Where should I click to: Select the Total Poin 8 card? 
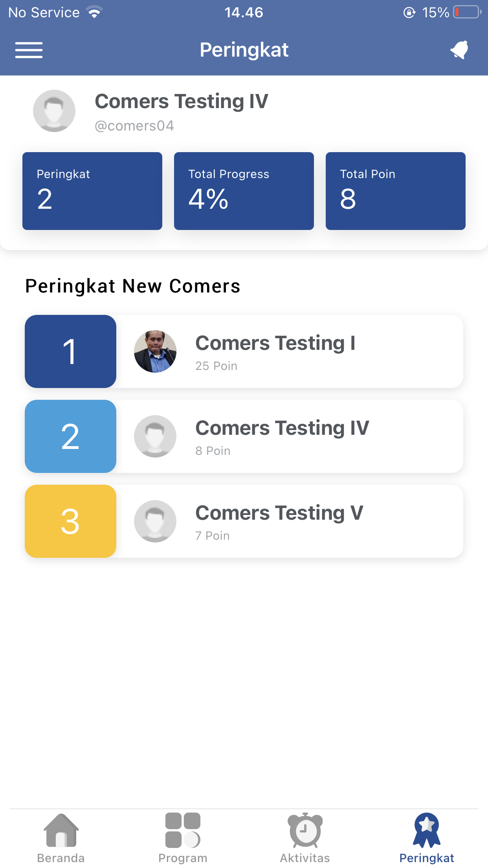pos(396,191)
